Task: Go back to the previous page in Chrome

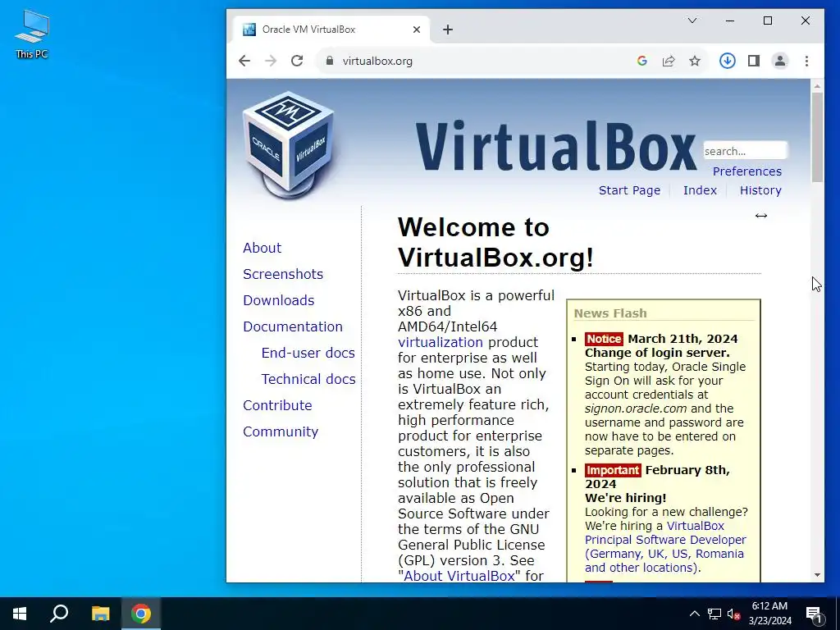Action: click(244, 61)
